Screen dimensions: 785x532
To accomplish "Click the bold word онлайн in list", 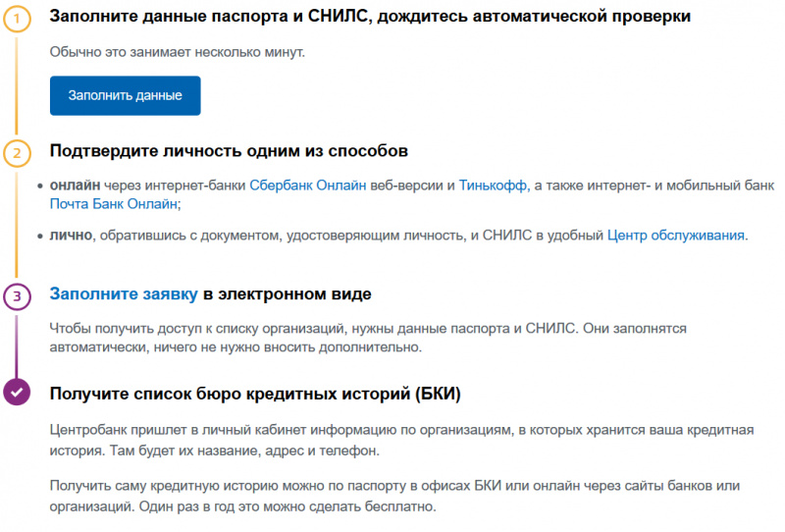I will click(74, 185).
